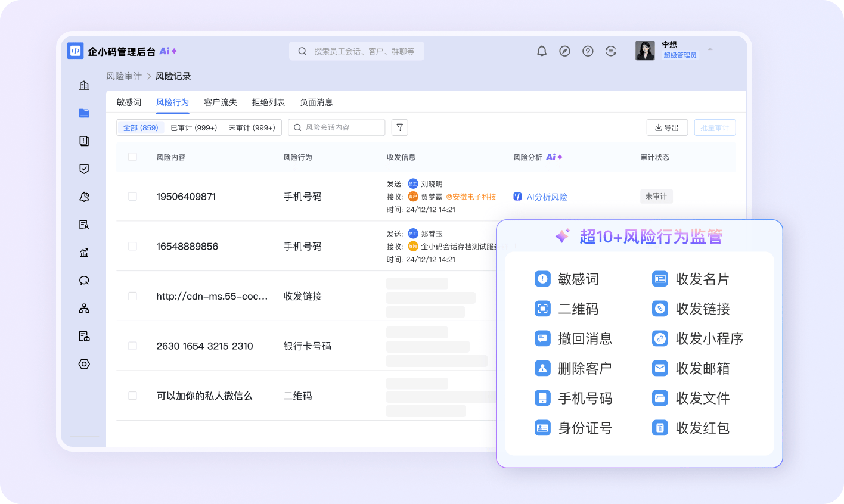Screen dimensions: 844x504
Task: Click the filter funnel icon
Action: [400, 127]
